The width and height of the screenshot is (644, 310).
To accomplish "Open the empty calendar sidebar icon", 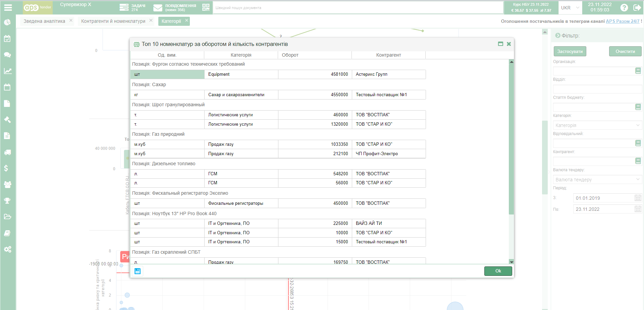I will (x=7, y=87).
